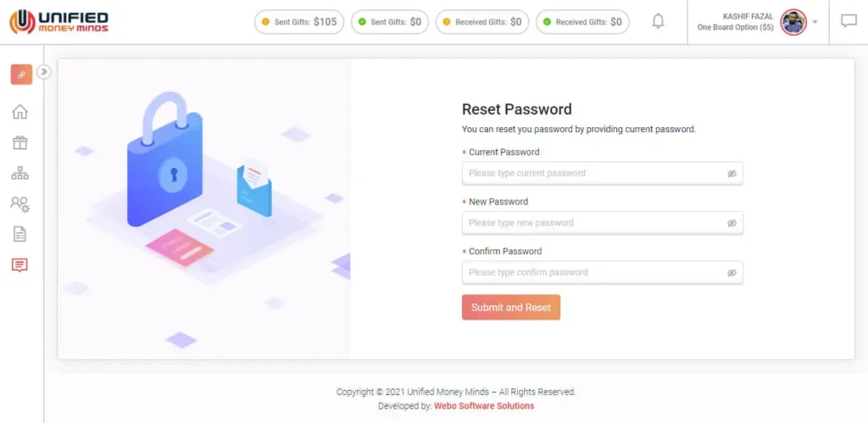
Task: Toggle New Password visibility eye
Action: tap(732, 224)
